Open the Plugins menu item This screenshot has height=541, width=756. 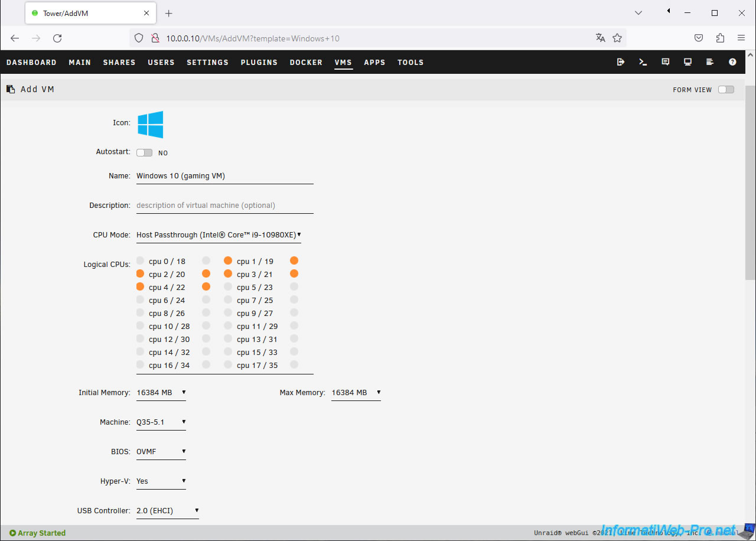pyautogui.click(x=259, y=62)
